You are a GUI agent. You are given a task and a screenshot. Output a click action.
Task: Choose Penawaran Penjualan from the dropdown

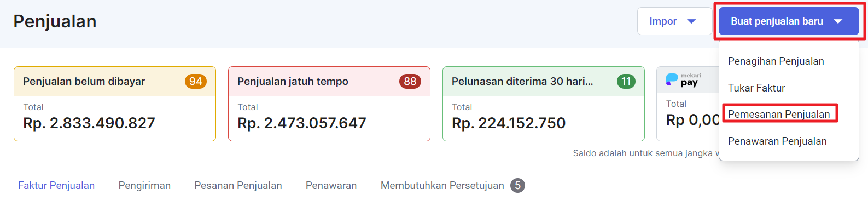tap(777, 141)
